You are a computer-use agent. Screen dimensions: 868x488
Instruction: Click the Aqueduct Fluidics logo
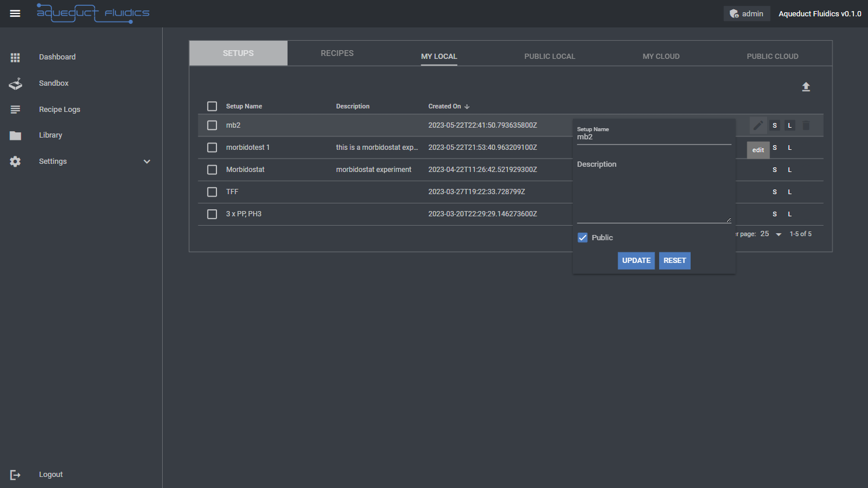[93, 13]
